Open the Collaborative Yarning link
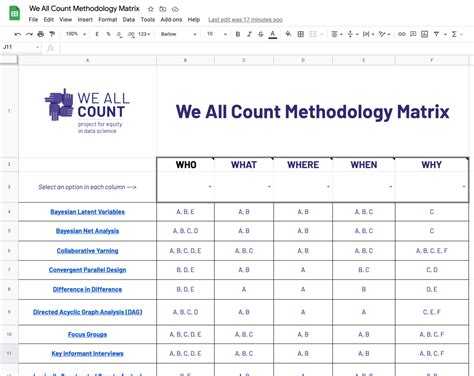 click(x=87, y=251)
